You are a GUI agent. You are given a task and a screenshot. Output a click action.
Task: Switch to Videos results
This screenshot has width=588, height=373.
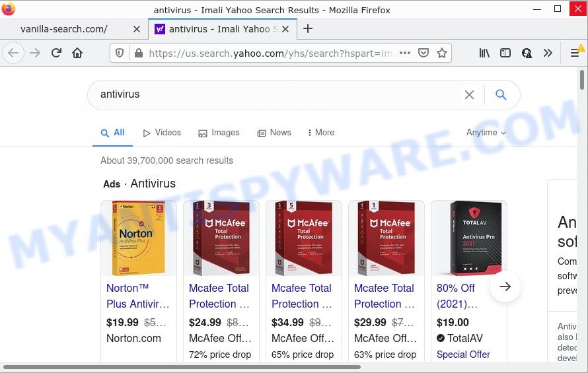click(x=162, y=133)
